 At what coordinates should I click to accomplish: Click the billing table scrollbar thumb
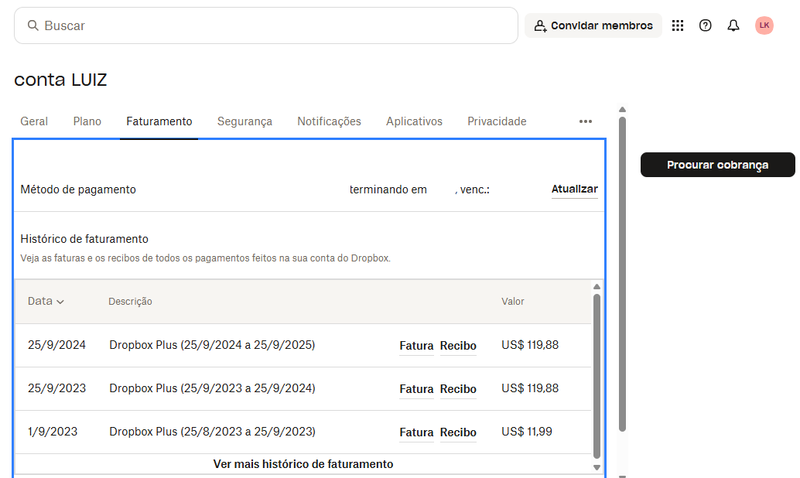tap(596, 376)
